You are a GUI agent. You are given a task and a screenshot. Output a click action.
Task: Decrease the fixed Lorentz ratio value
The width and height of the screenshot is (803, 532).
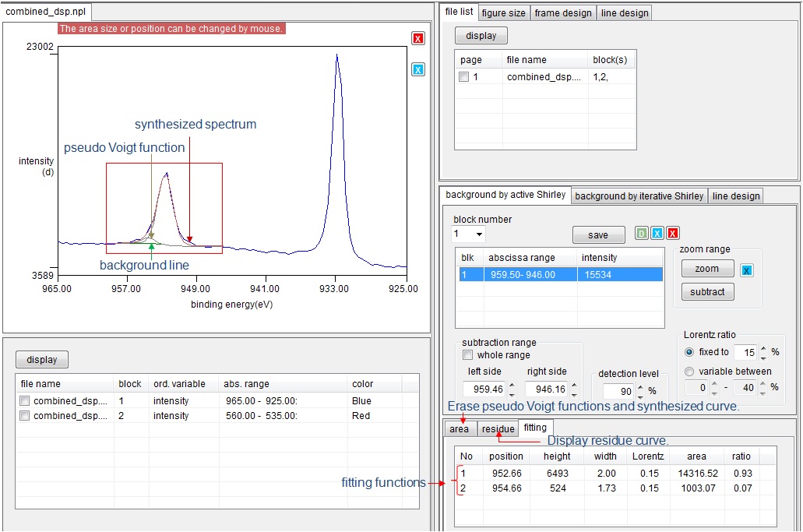click(763, 357)
